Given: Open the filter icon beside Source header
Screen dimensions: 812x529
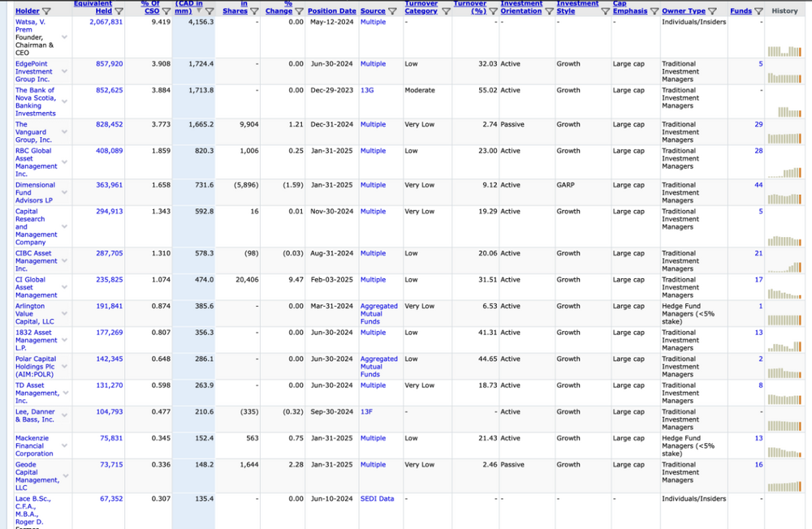Looking at the screenshot, I should tap(392, 11).
